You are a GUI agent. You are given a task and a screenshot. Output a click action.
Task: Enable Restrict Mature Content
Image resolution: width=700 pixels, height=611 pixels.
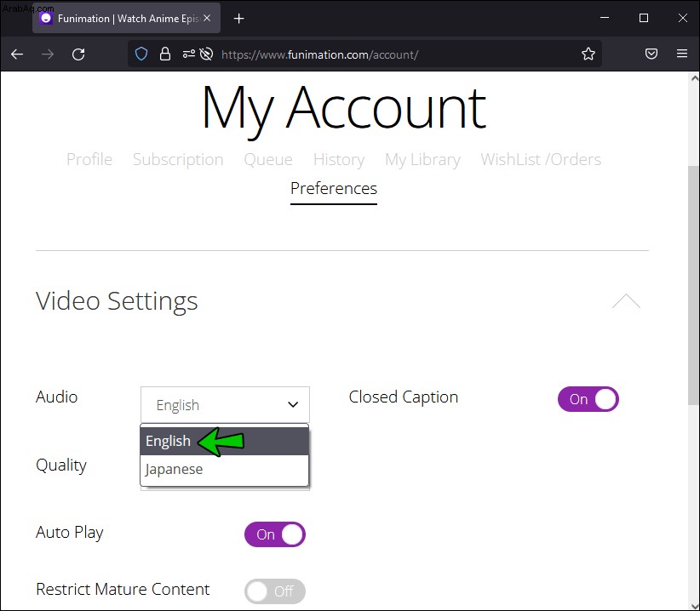coord(274,591)
